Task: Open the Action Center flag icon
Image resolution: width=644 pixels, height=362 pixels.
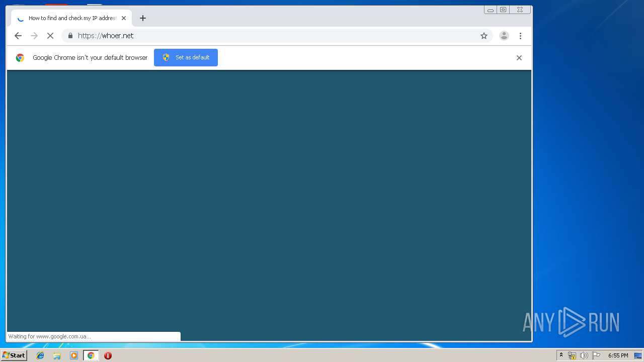Action: [596, 355]
